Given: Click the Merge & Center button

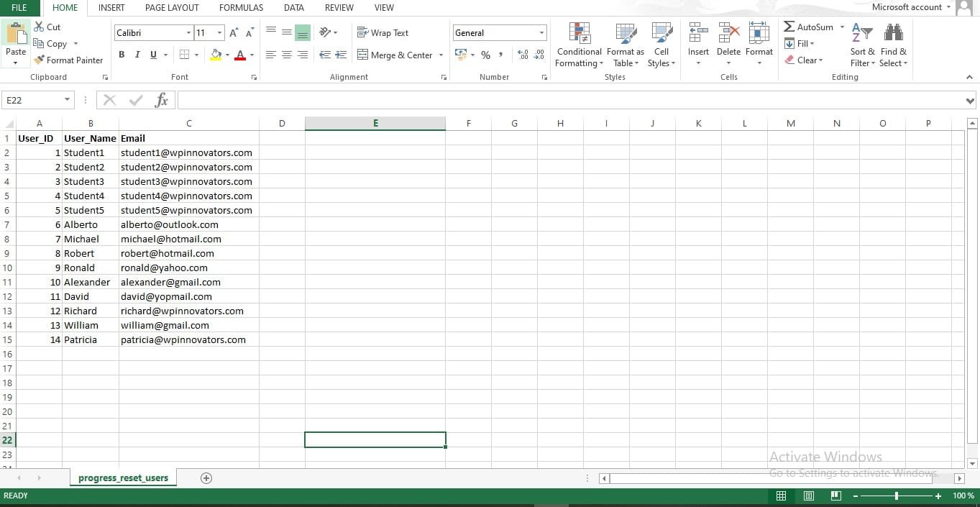Looking at the screenshot, I should [x=395, y=55].
